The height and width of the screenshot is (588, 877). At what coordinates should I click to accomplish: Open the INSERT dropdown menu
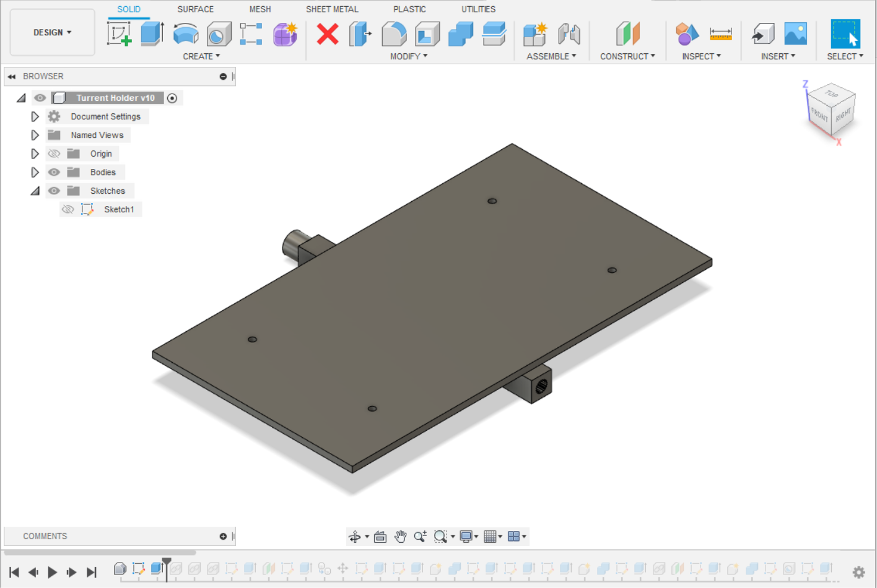(x=778, y=56)
